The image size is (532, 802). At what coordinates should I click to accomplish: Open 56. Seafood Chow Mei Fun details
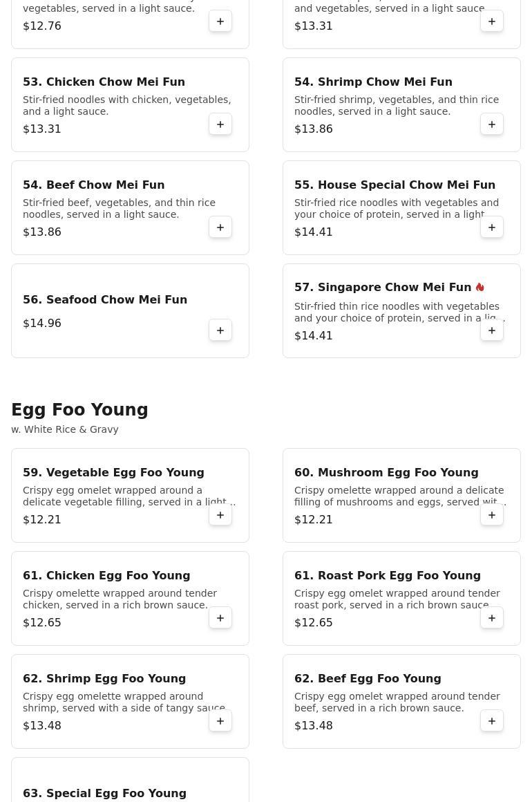130,310
